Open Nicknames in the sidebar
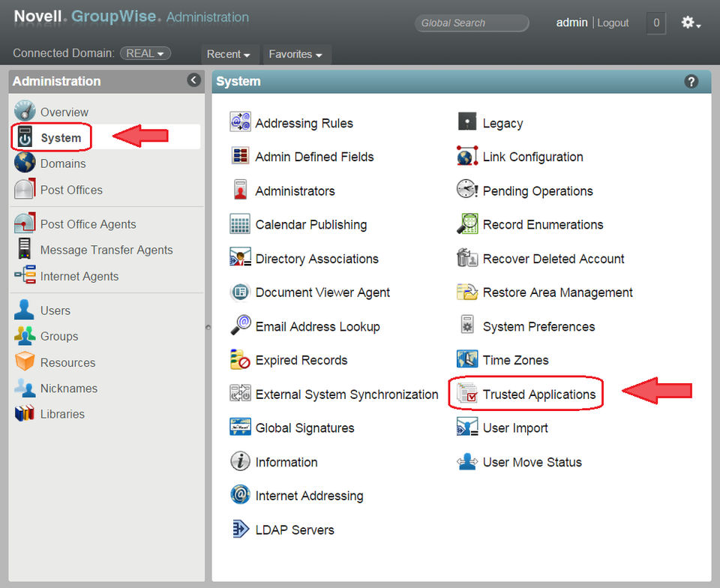This screenshot has height=588, width=720. 68,388
